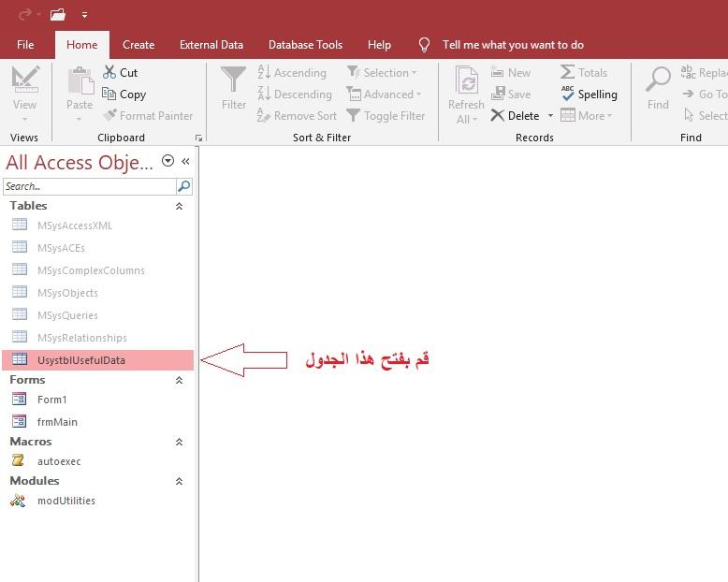Click Toggle Filter
The width and height of the screenshot is (728, 582).
coord(386,116)
